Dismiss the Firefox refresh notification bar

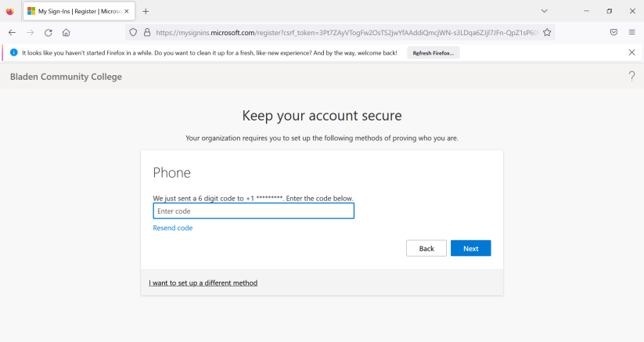631,52
